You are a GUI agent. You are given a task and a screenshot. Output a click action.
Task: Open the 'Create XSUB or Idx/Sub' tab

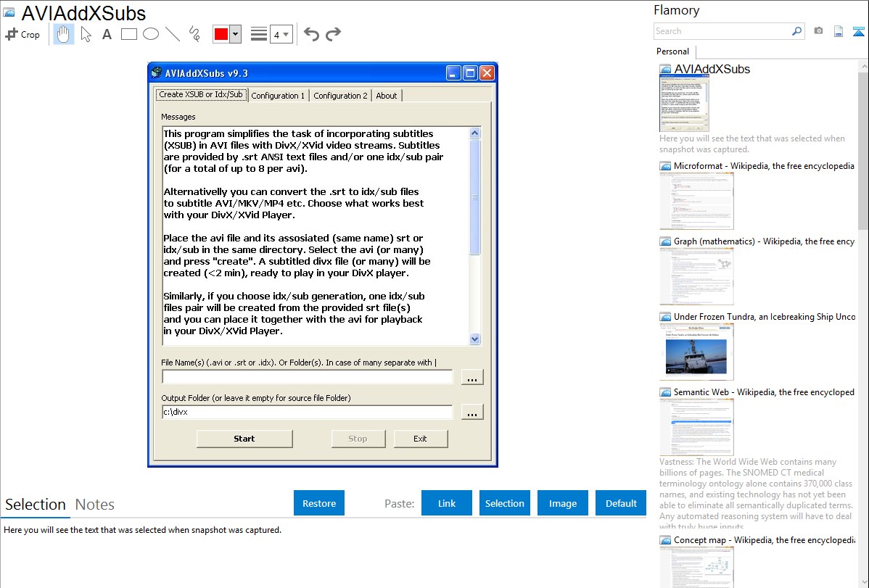click(x=201, y=95)
